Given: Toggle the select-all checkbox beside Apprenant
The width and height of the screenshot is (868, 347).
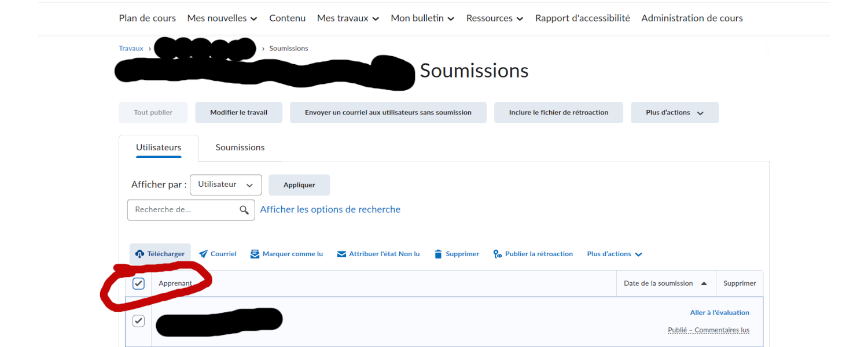Looking at the screenshot, I should coord(138,283).
